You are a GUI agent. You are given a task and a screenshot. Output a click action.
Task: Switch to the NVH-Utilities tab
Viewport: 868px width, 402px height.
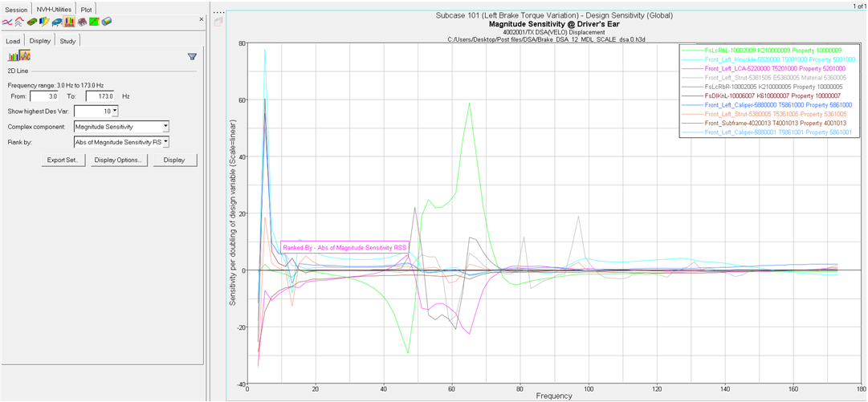point(54,10)
